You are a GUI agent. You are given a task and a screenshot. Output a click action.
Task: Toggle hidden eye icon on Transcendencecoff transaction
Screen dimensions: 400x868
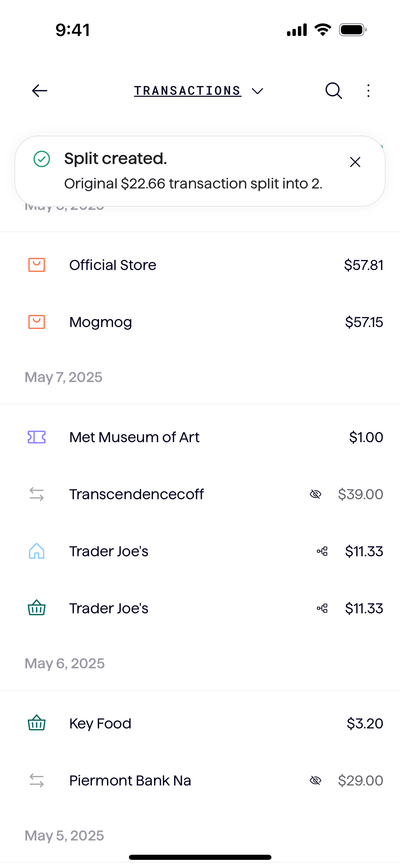click(x=316, y=494)
